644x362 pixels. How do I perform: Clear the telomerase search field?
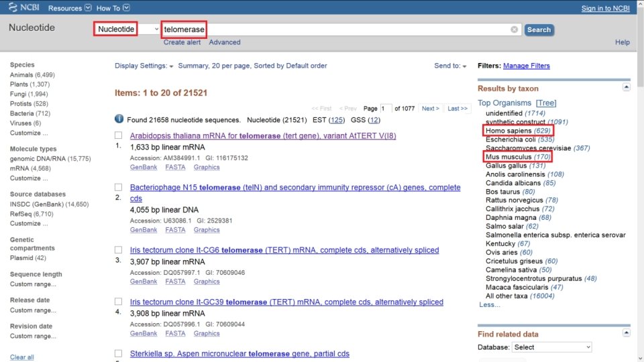click(x=514, y=29)
